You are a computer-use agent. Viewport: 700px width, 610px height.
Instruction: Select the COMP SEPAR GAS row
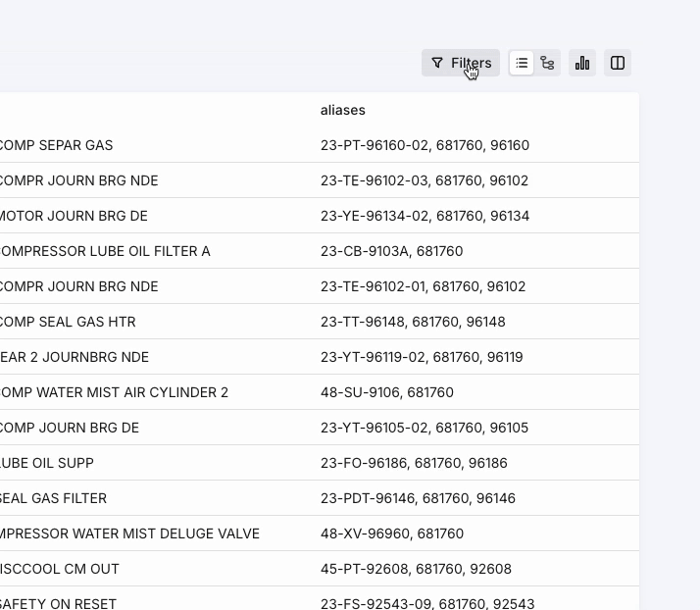[x=56, y=145]
